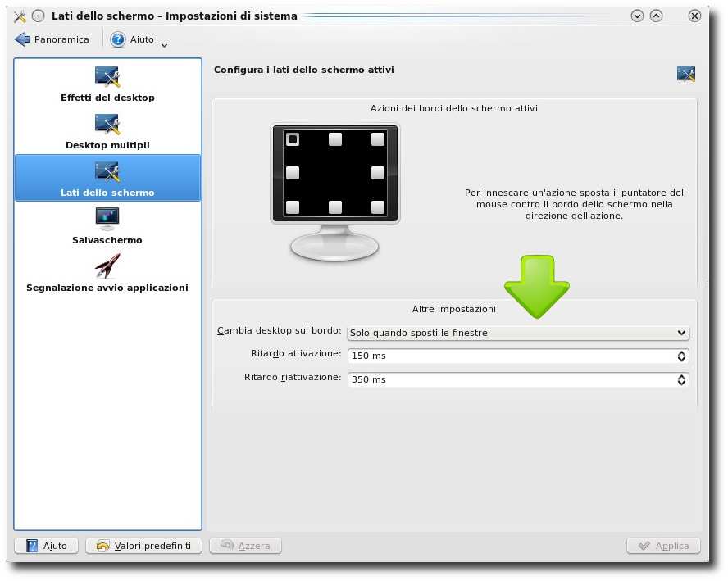Expand toolbar Aiuto dropdown arrow
728x581 pixels.
[164, 45]
